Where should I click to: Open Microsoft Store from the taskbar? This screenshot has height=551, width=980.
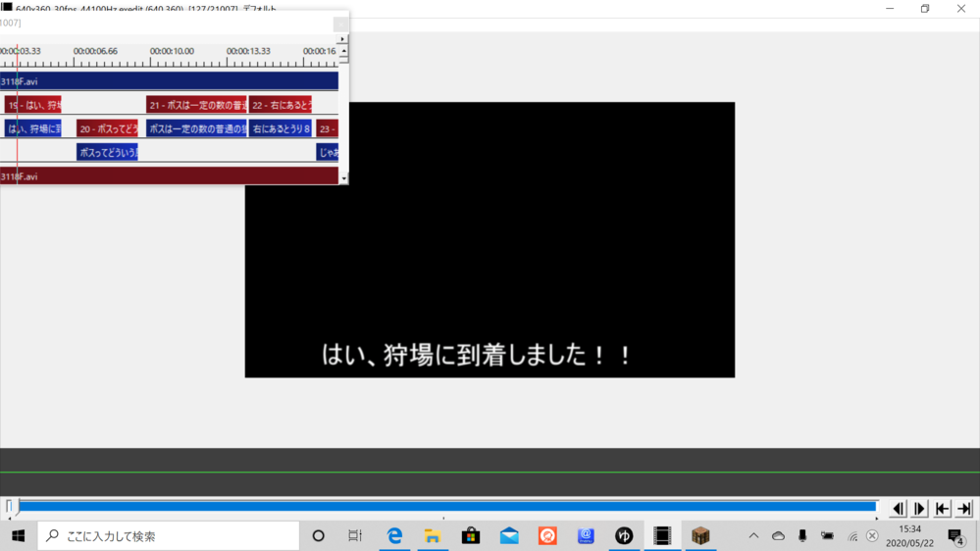(x=471, y=535)
